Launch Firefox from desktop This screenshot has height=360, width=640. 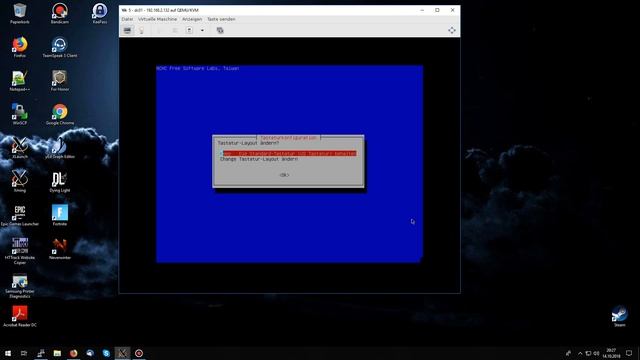pyautogui.click(x=20, y=47)
